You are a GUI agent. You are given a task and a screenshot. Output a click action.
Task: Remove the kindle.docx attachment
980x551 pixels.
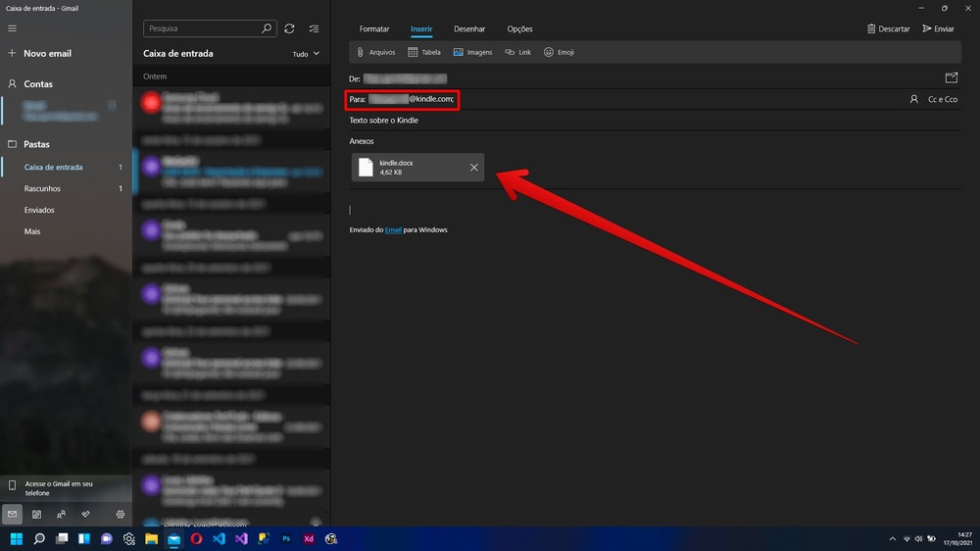[474, 168]
